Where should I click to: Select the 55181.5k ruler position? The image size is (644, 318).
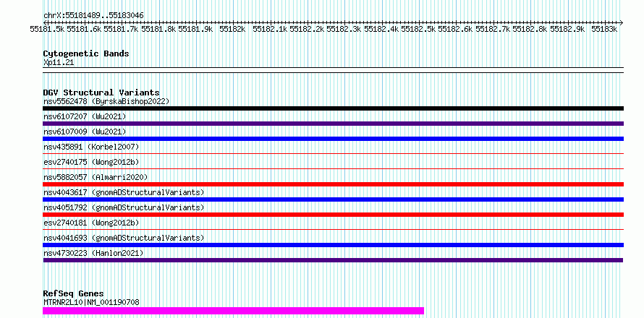(47, 29)
